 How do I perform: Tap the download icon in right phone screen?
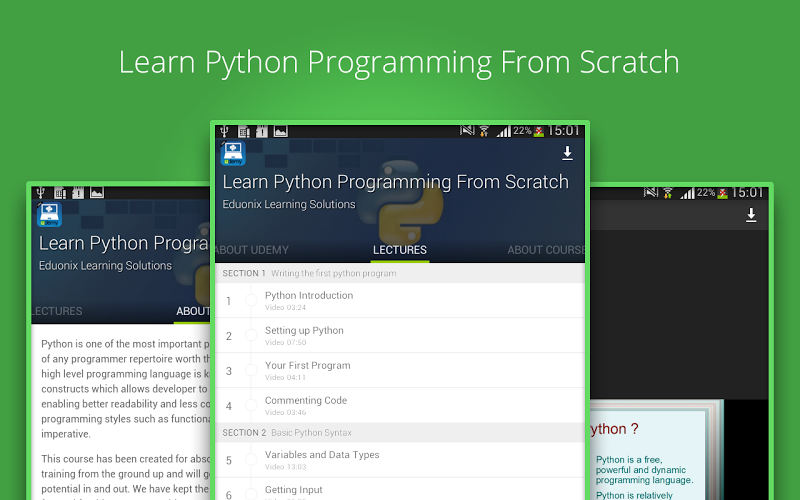pos(751,215)
